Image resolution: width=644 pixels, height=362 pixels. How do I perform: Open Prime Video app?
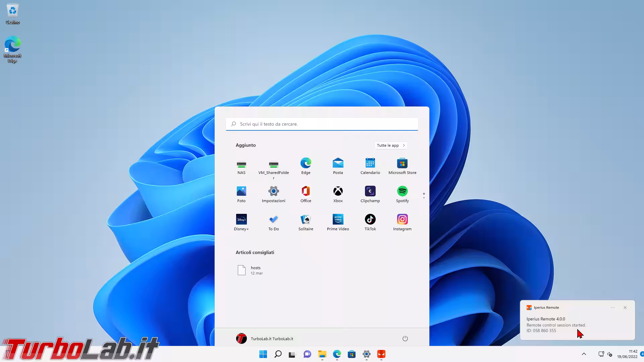tap(338, 220)
